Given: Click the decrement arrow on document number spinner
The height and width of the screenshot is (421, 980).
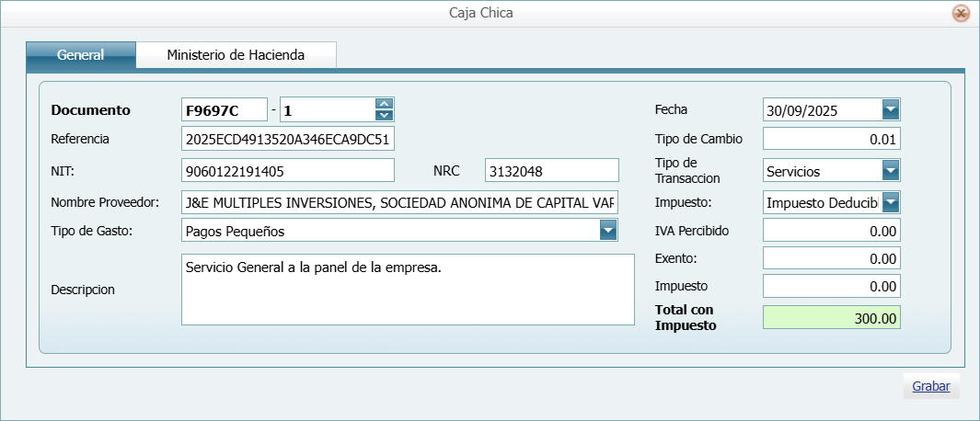Looking at the screenshot, I should [385, 115].
